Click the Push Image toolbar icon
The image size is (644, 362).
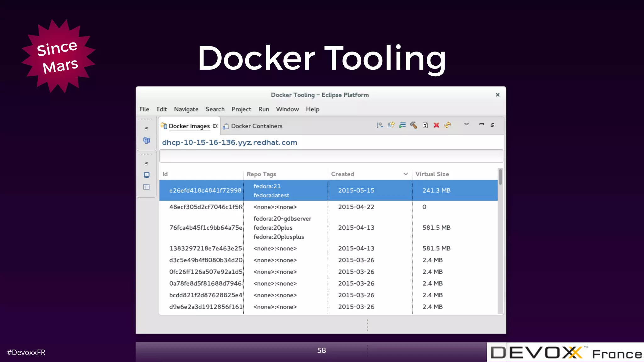391,125
